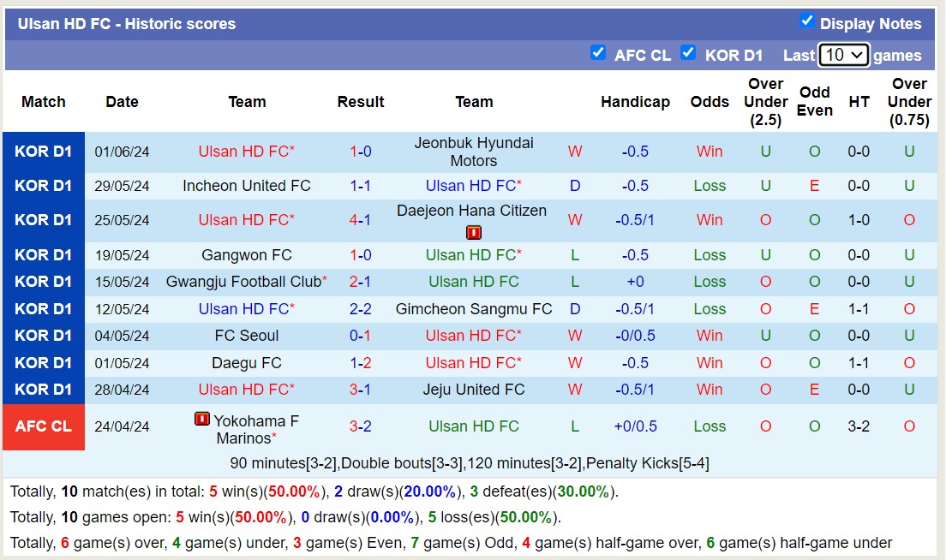Viewport: 946px width, 560px height.
Task: Click the Win odds on the 01/06/24 row
Action: pyautogui.click(x=709, y=151)
